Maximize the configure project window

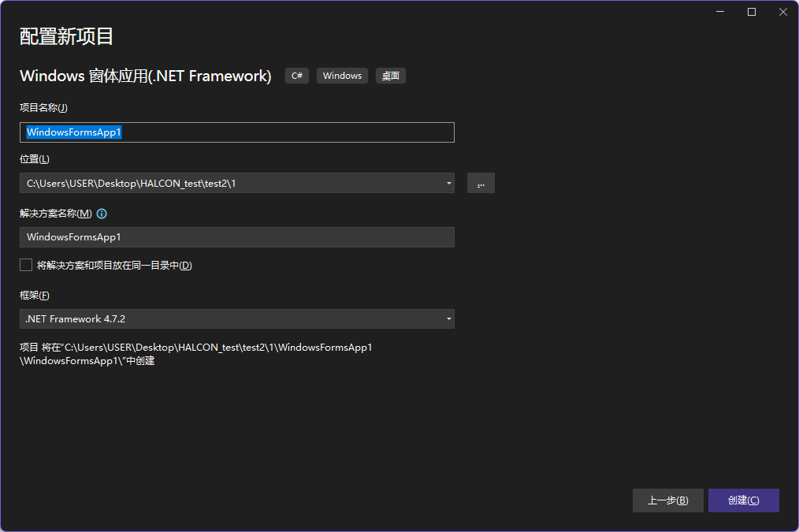tap(752, 12)
